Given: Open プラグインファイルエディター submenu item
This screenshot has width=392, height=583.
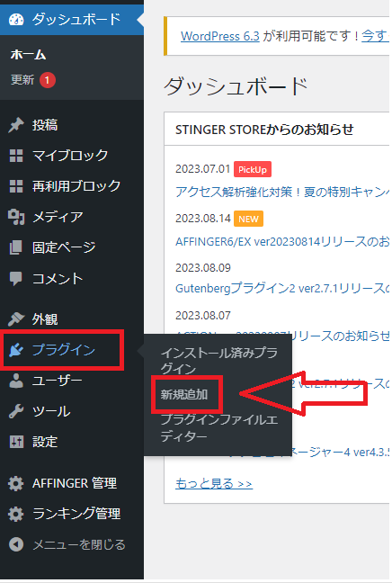Looking at the screenshot, I should tap(218, 428).
